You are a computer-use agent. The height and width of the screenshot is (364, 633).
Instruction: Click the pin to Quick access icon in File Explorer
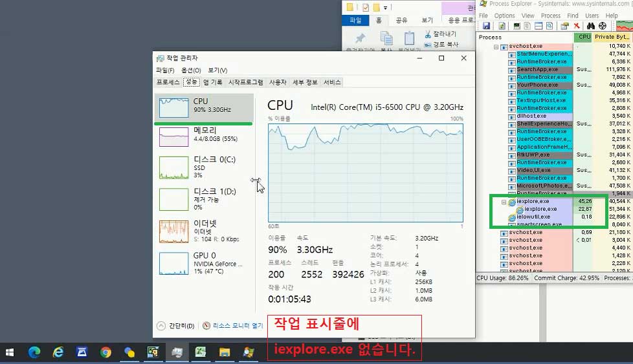[360, 38]
